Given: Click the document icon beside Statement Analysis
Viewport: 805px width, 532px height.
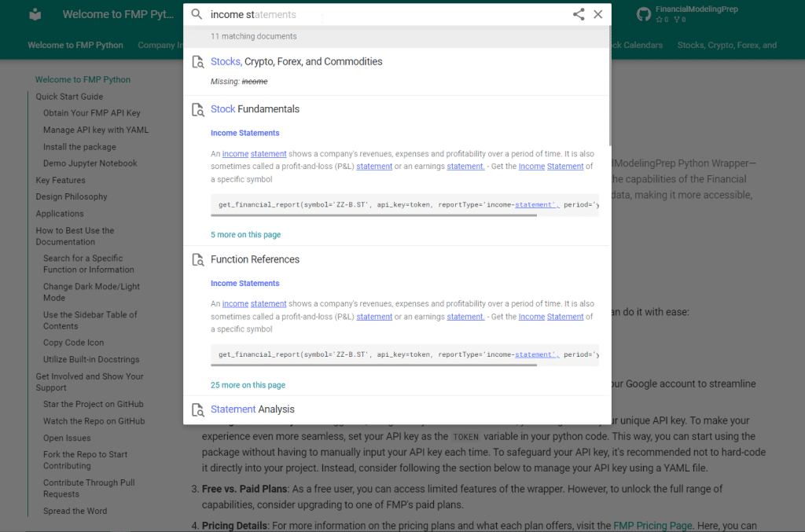Looking at the screenshot, I should pyautogui.click(x=198, y=409).
